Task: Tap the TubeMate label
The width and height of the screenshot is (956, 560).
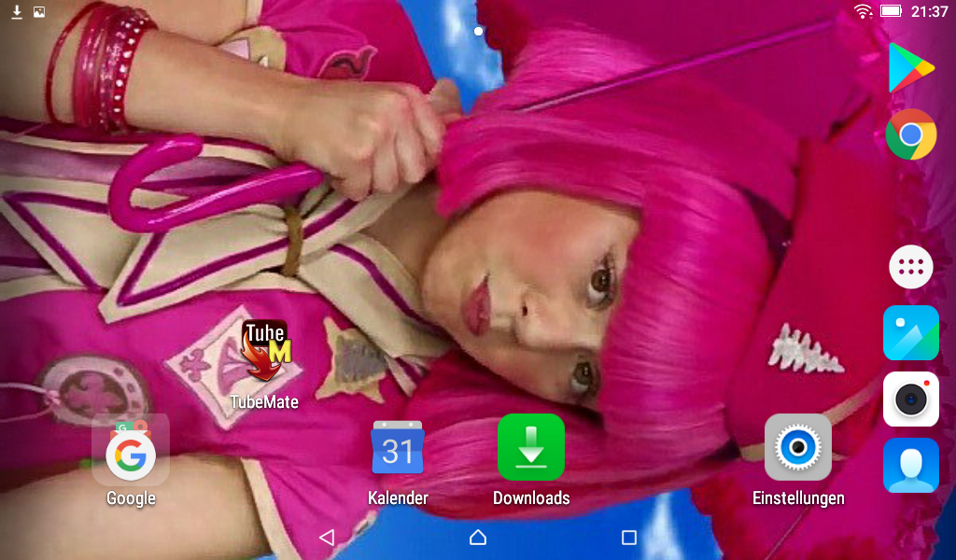Action: [x=264, y=401]
